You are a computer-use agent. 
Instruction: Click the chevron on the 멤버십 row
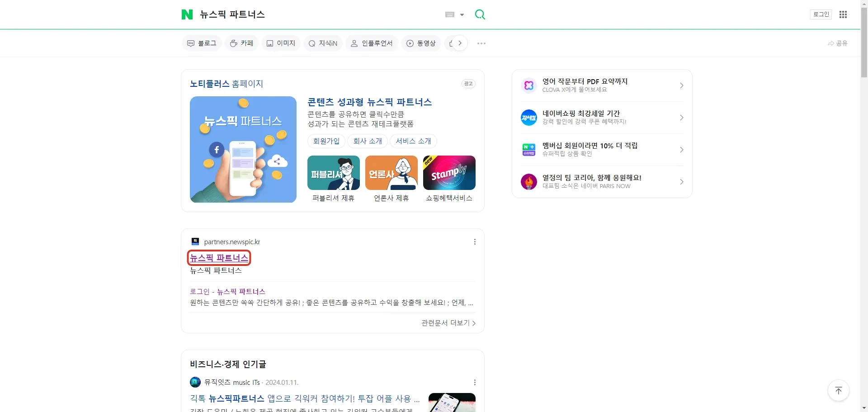tap(681, 150)
